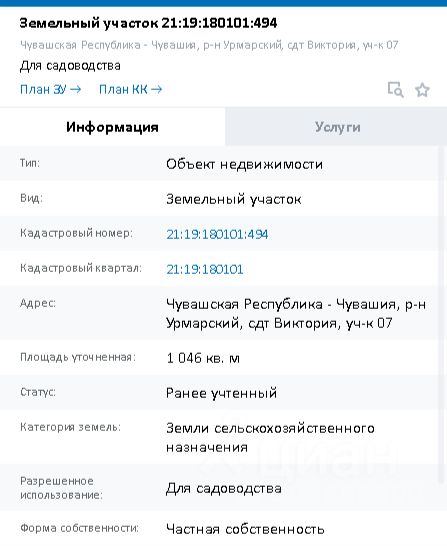Click the Земли сельскохозяйственного назначения category value
This screenshot has height=546, width=447.
click(270, 437)
